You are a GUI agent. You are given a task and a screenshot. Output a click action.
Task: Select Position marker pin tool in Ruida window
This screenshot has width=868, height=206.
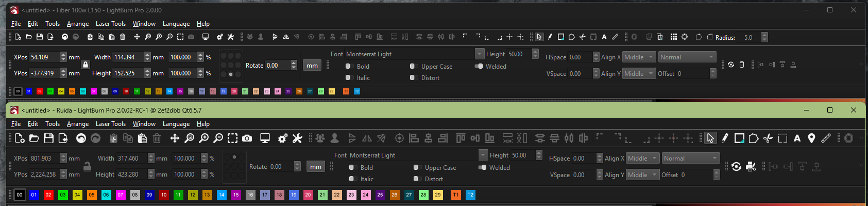click(x=811, y=138)
